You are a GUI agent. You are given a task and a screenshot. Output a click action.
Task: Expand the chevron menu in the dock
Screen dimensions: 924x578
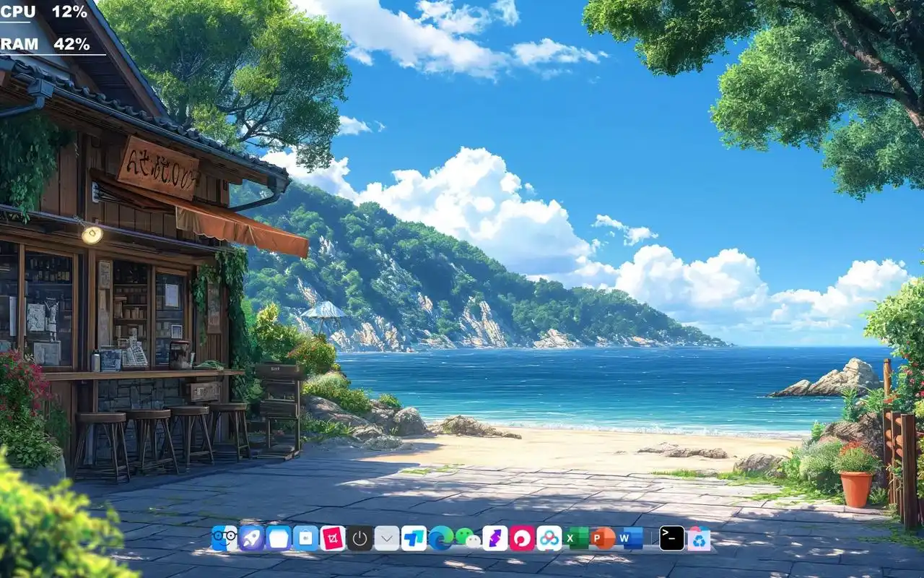[385, 538]
